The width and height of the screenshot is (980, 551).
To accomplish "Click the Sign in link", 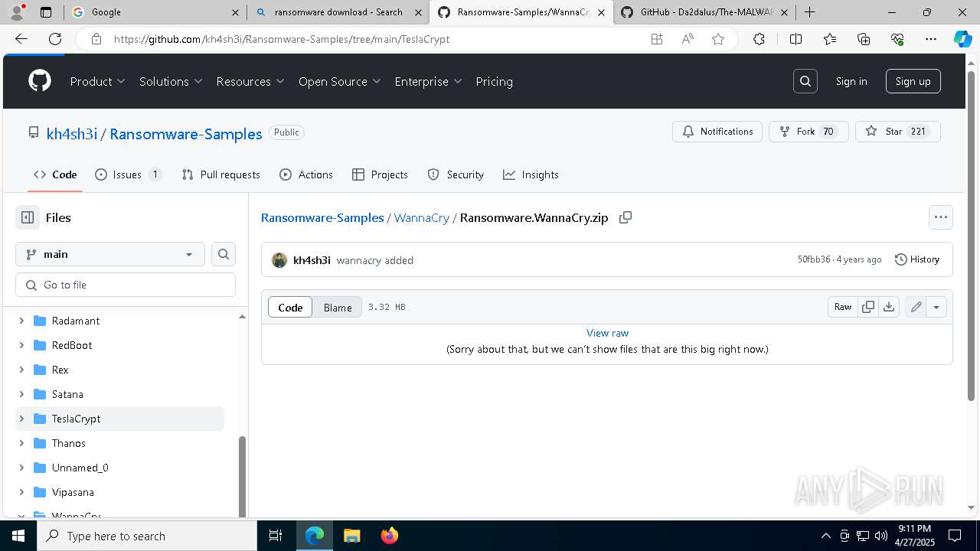I will tap(851, 81).
